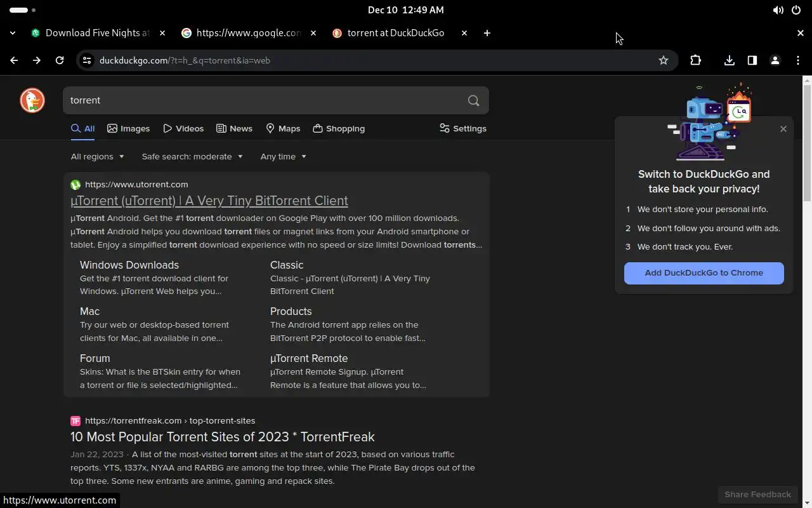Open the Extensions puzzle icon

(696, 60)
